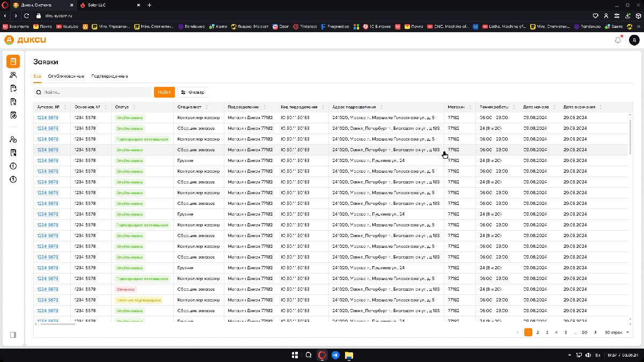The image size is (644, 362).
Task: Show hidden system tray icons
Action: [569, 355]
